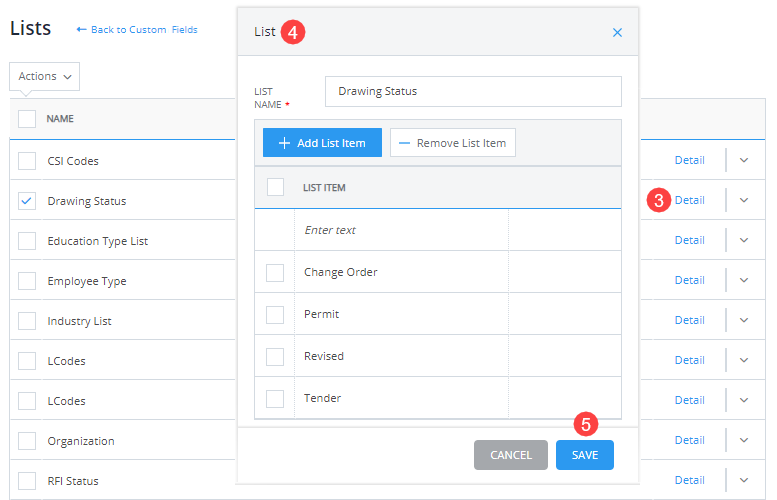Uncheck the Drawing Status row checkbox

point(27,201)
